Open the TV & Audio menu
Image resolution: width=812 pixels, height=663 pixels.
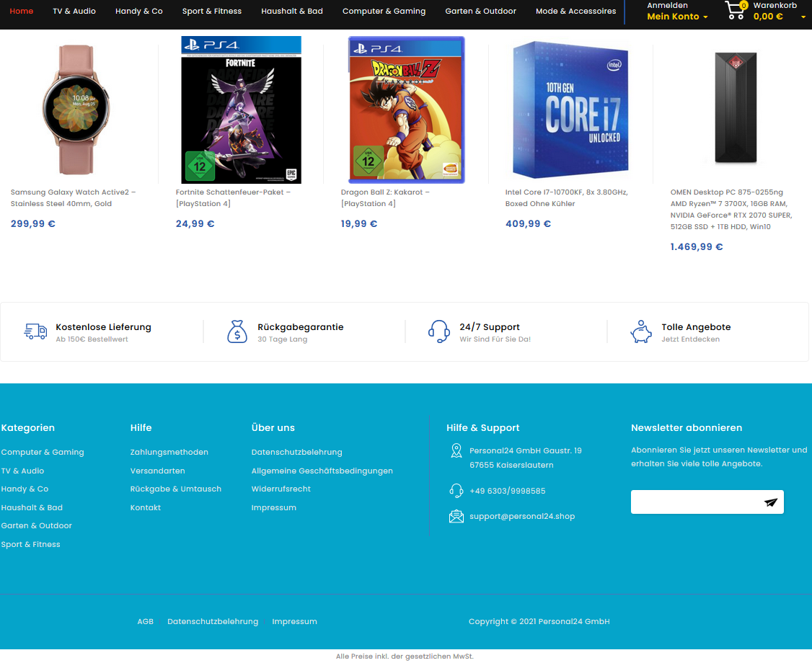point(74,11)
